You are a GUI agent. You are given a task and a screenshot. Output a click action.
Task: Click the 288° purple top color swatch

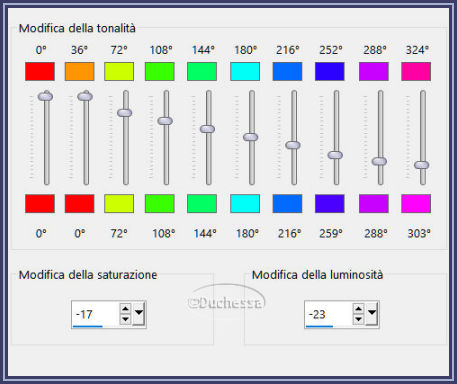point(374,71)
